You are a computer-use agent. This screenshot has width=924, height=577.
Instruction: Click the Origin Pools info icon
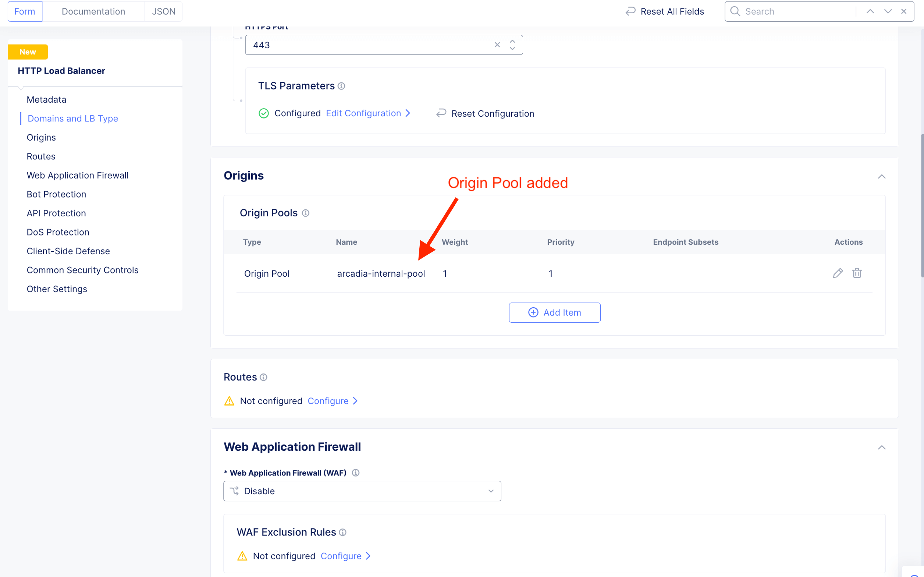point(305,213)
